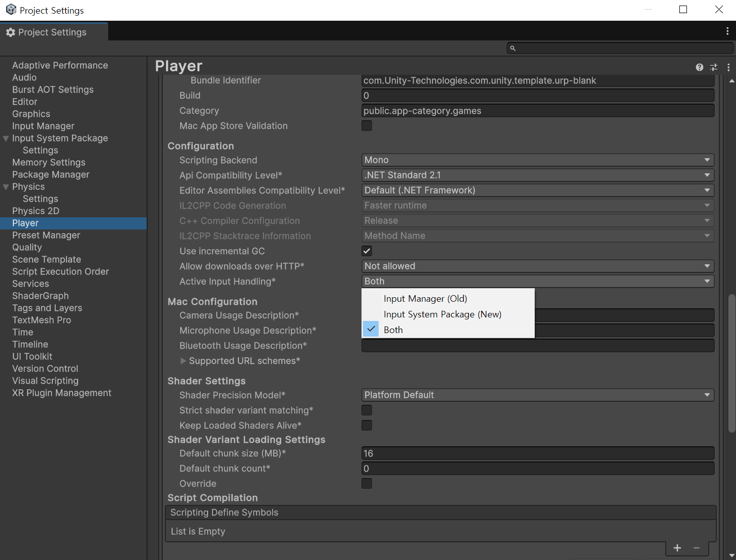Click the Bundle Identifier text field

click(x=538, y=80)
